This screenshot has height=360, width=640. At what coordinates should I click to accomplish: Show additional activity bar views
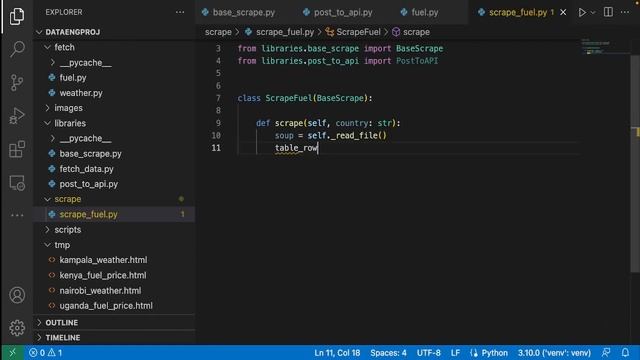coord(17,215)
